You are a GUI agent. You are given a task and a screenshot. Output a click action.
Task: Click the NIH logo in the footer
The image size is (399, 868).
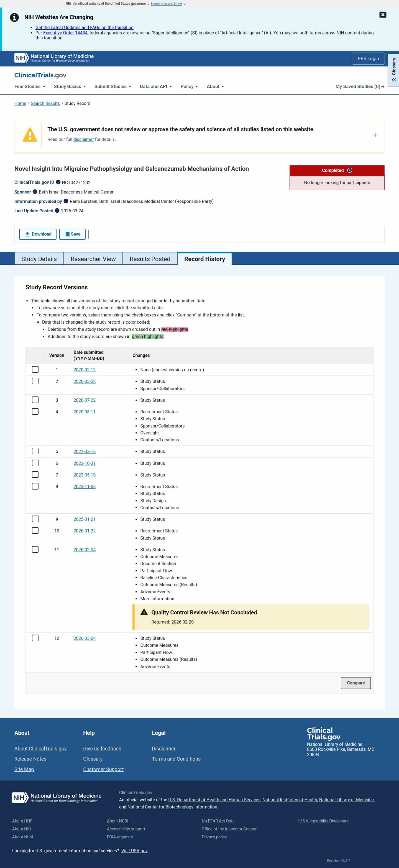coord(57,798)
